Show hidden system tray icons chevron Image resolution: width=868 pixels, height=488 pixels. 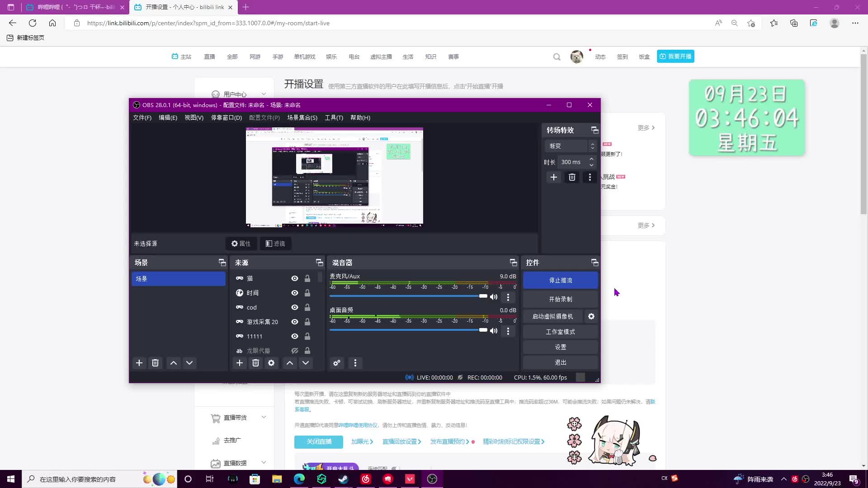coord(784,479)
